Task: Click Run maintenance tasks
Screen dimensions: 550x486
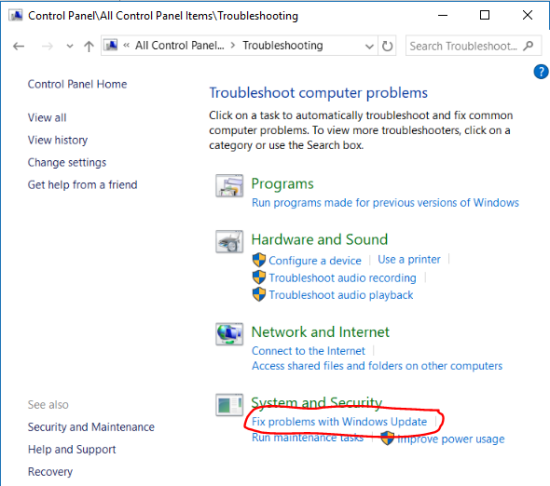Action: tap(308, 438)
